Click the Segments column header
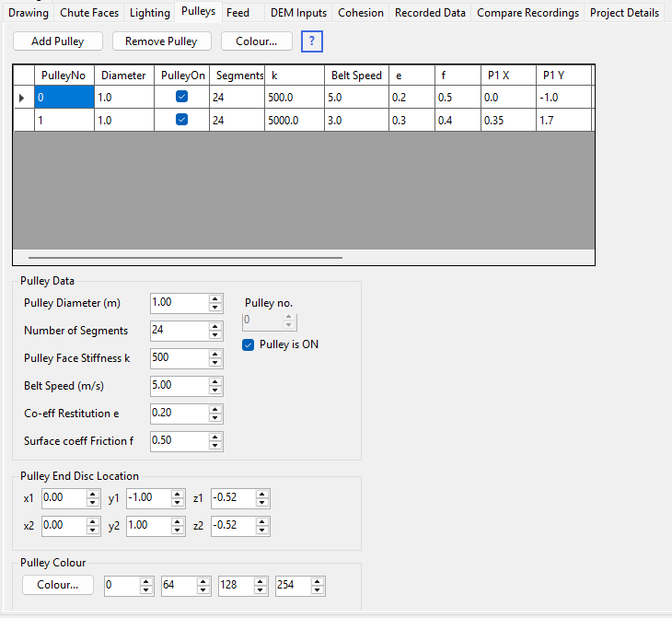672x618 pixels. 237,76
